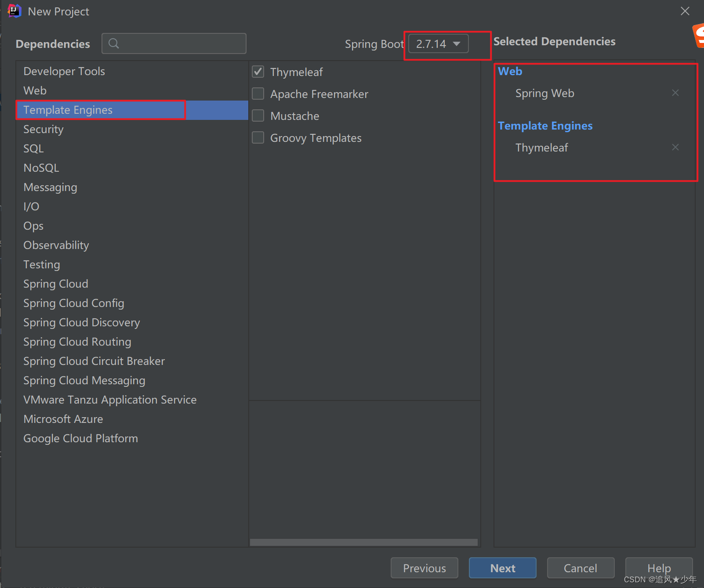Select Spring Cloud Config category

(132, 303)
